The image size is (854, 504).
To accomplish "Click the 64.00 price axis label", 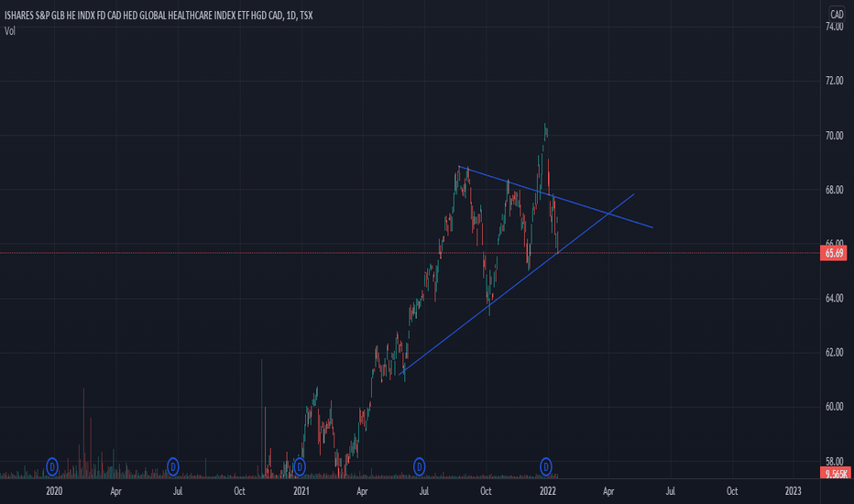I will point(834,298).
